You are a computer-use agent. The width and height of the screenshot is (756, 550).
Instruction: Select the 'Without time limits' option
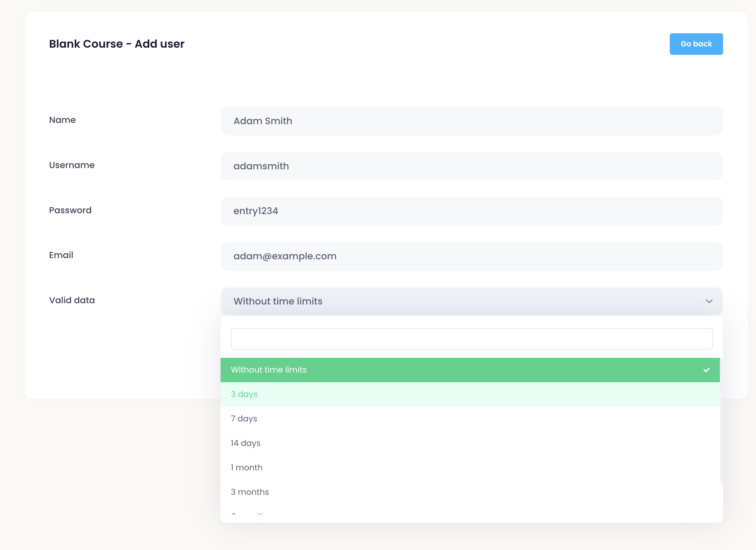(x=269, y=370)
